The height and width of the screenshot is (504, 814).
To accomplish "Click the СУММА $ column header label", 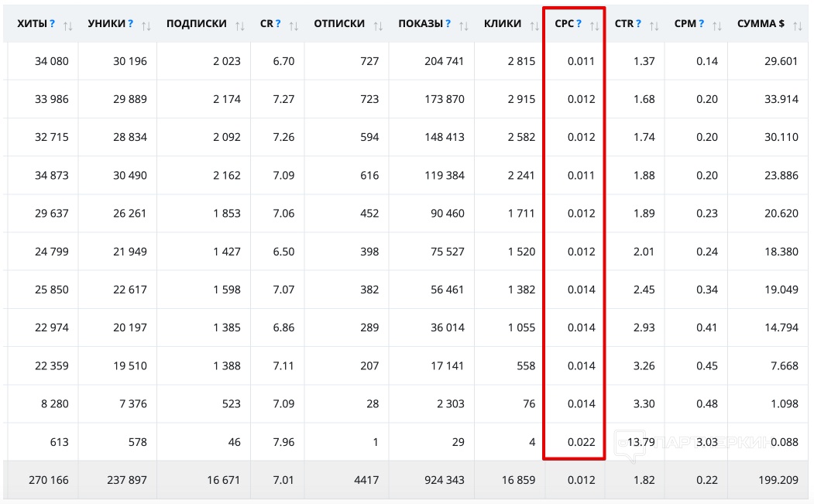I will 761,23.
